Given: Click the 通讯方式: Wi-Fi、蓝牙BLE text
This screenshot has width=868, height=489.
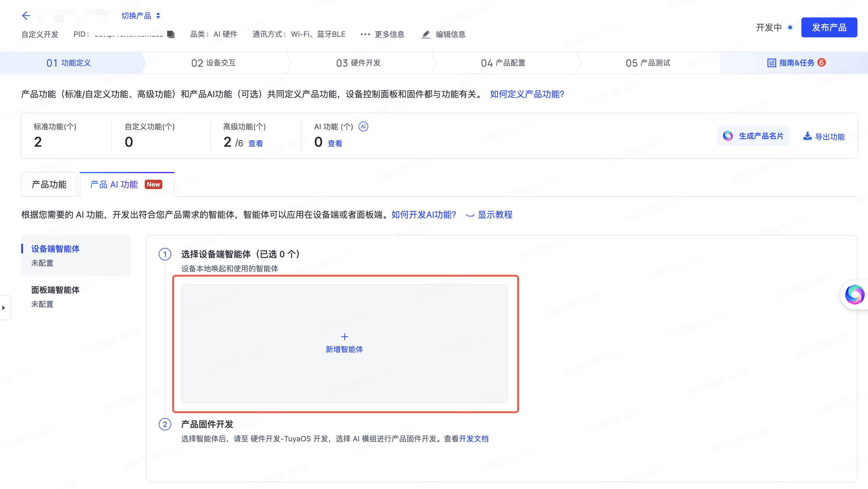Looking at the screenshot, I should [299, 34].
